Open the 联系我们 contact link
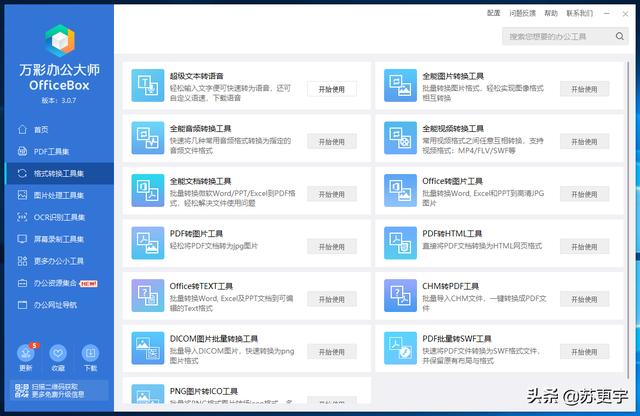 click(x=580, y=13)
